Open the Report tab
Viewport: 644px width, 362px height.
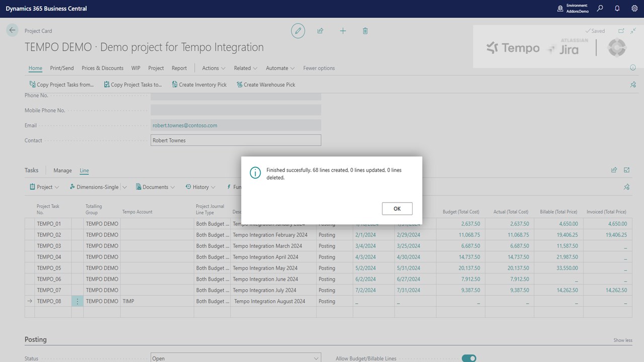pyautogui.click(x=179, y=68)
